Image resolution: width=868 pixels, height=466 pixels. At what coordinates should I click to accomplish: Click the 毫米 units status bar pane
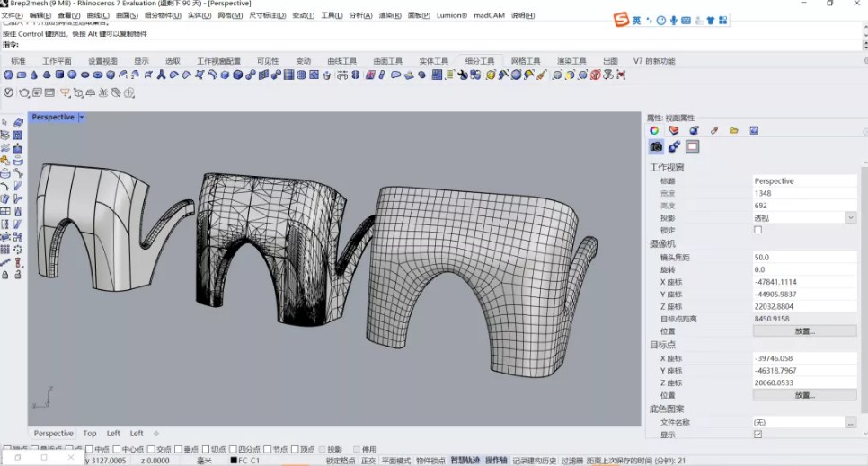pos(204,461)
